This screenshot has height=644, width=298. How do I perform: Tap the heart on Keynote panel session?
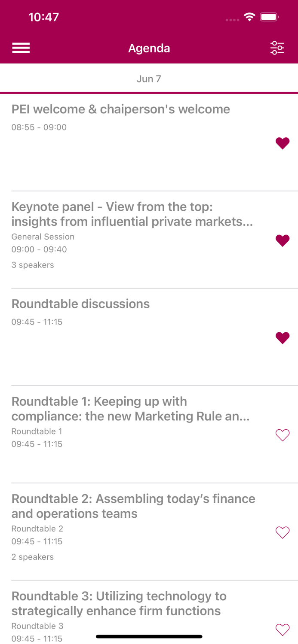283,240
